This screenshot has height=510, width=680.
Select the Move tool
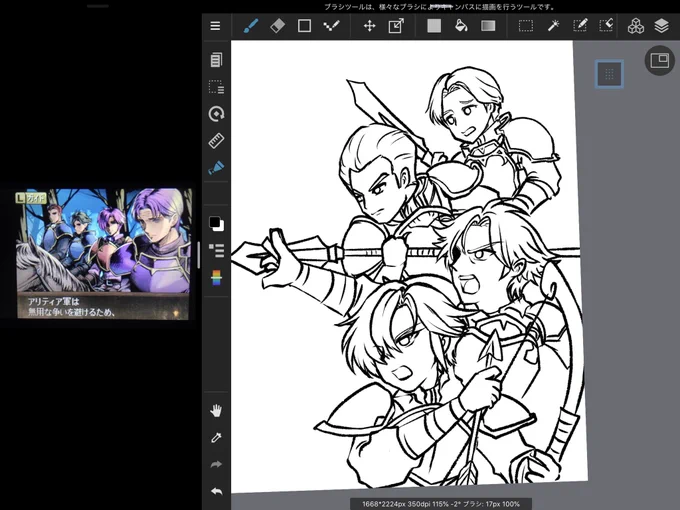369,26
